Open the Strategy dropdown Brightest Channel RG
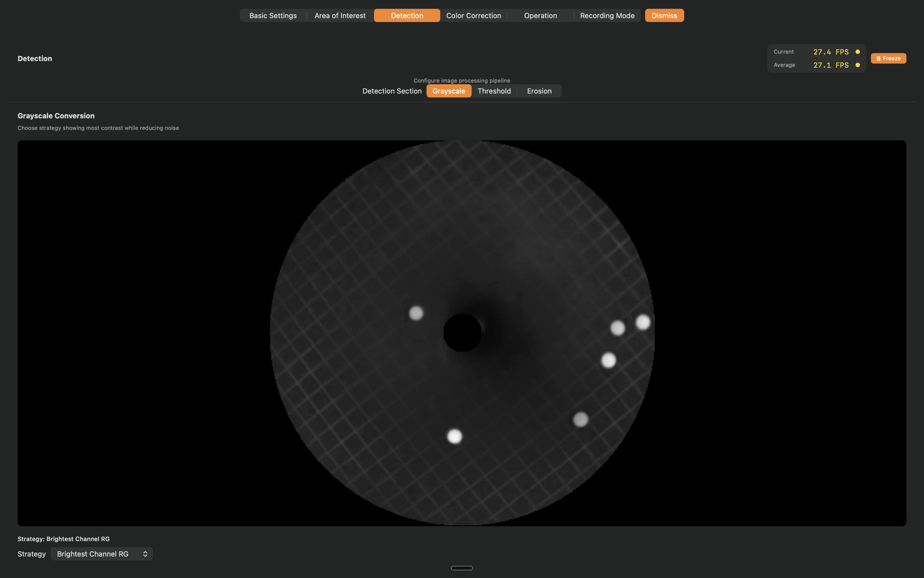This screenshot has width=924, height=578. 101,554
